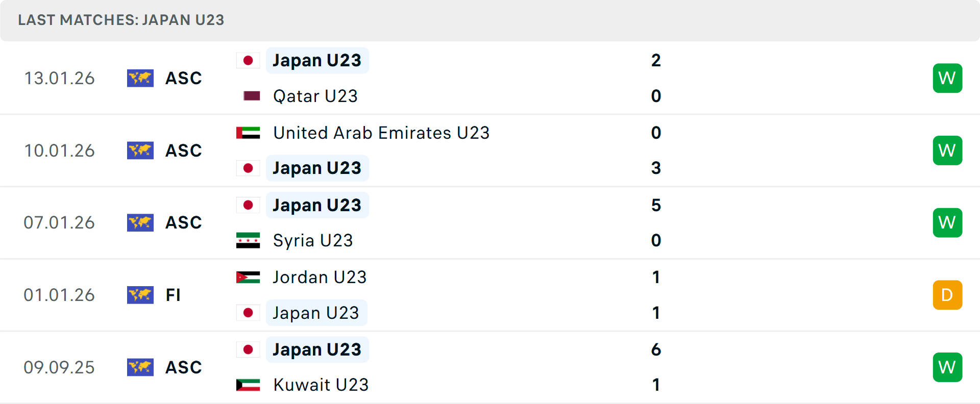Click the 07.01.26 match date
980x404 pixels.
click(x=59, y=222)
